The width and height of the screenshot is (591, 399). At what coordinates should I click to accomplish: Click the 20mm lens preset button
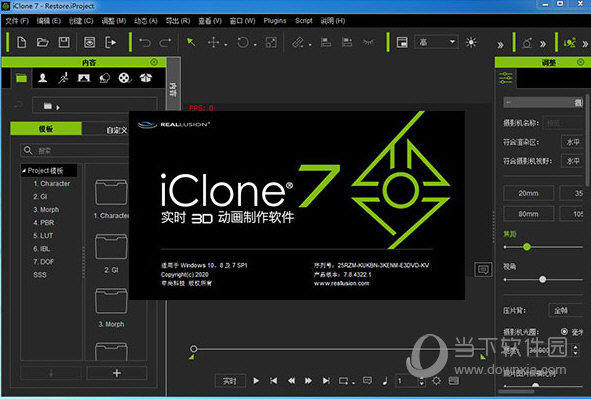pos(528,193)
